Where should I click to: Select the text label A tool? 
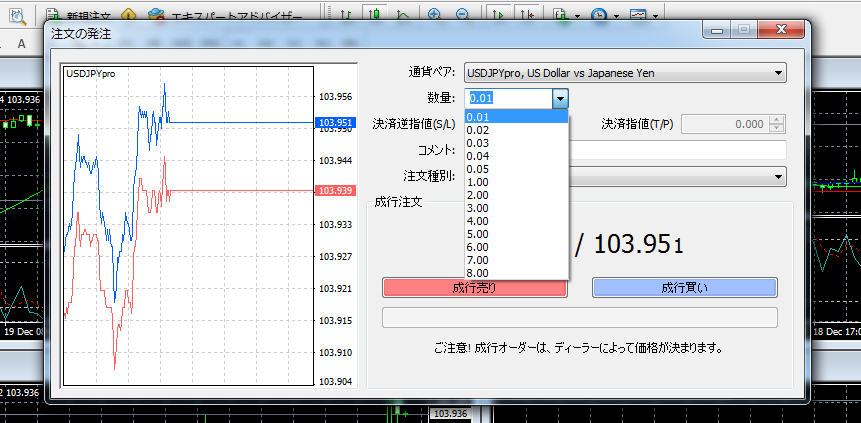tap(21, 44)
